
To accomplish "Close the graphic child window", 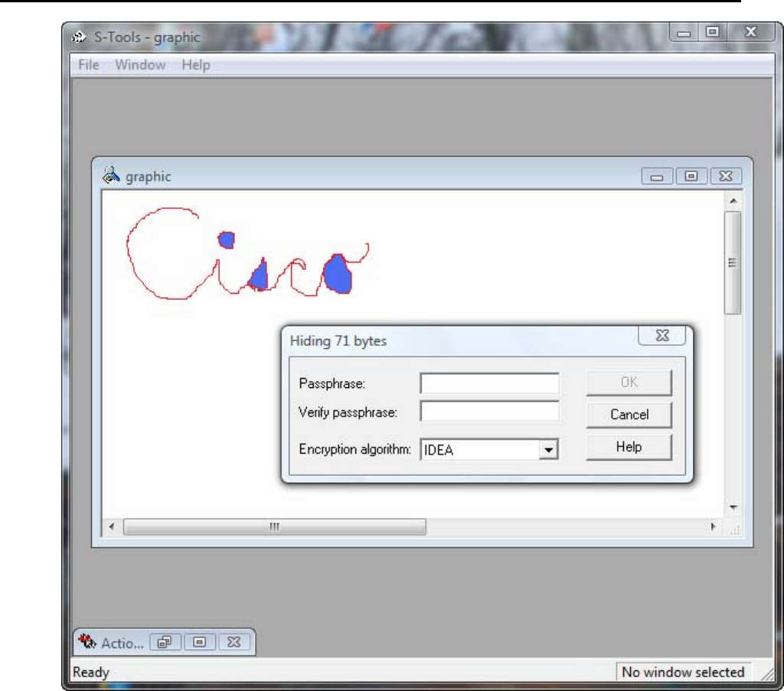I will (x=726, y=176).
